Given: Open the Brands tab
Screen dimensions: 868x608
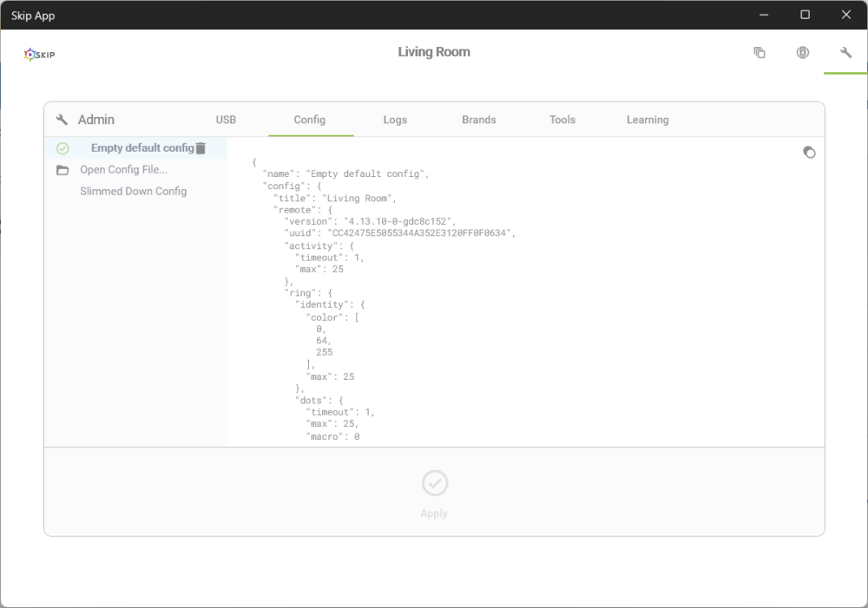Looking at the screenshot, I should (479, 120).
